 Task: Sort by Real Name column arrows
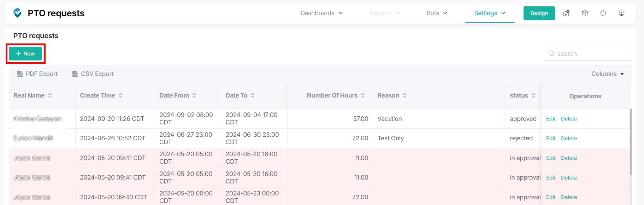click(50, 95)
